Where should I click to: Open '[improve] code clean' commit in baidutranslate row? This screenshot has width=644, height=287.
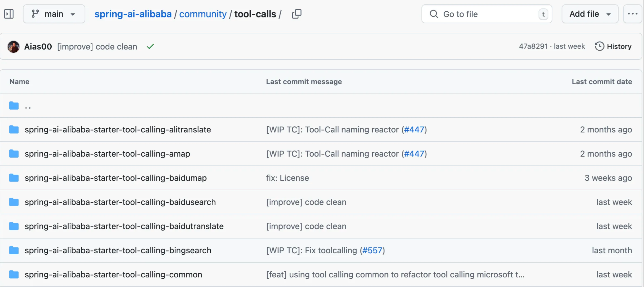coord(306,226)
